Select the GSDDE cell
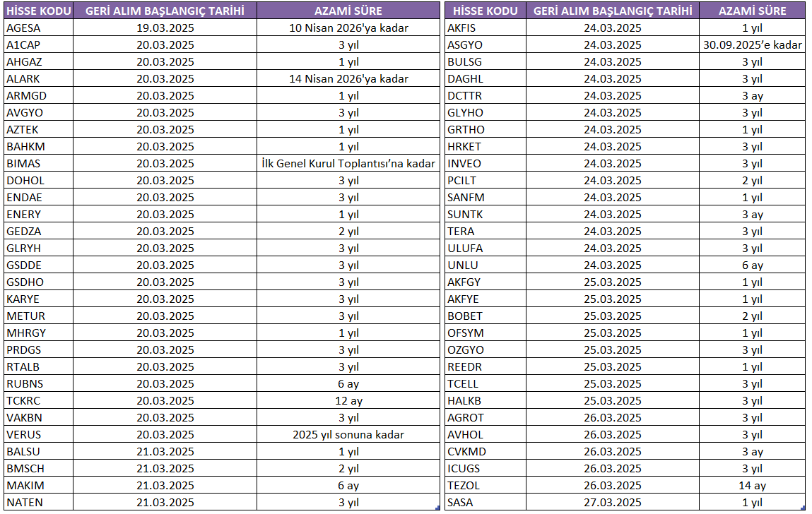 38,265
